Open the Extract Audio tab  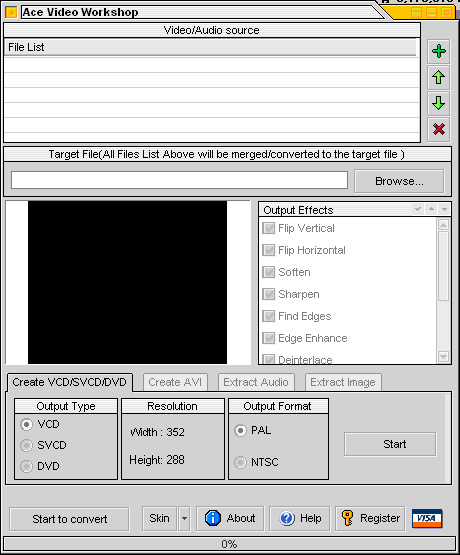256,382
